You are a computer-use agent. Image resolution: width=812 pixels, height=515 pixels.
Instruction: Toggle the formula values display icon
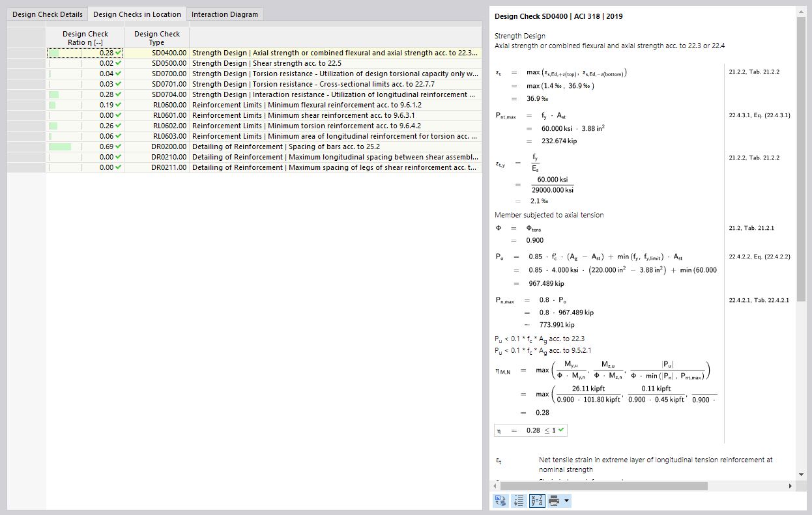pos(537,501)
